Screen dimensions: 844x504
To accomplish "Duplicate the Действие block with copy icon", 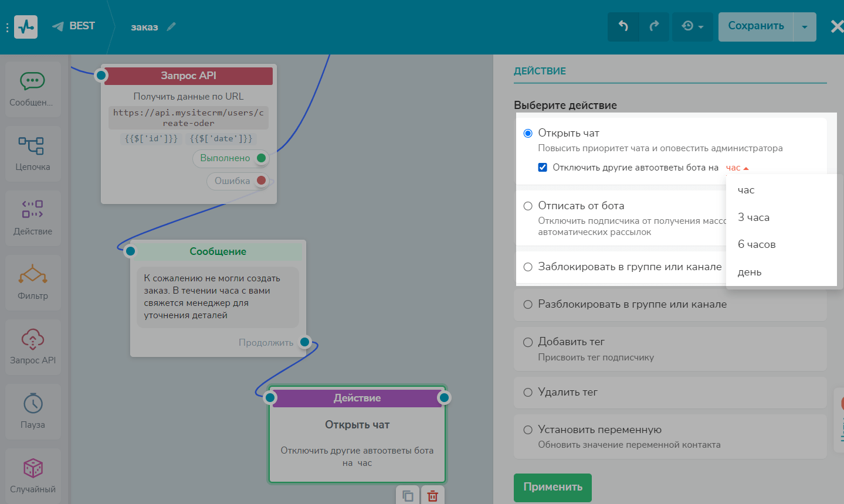I will (408, 496).
